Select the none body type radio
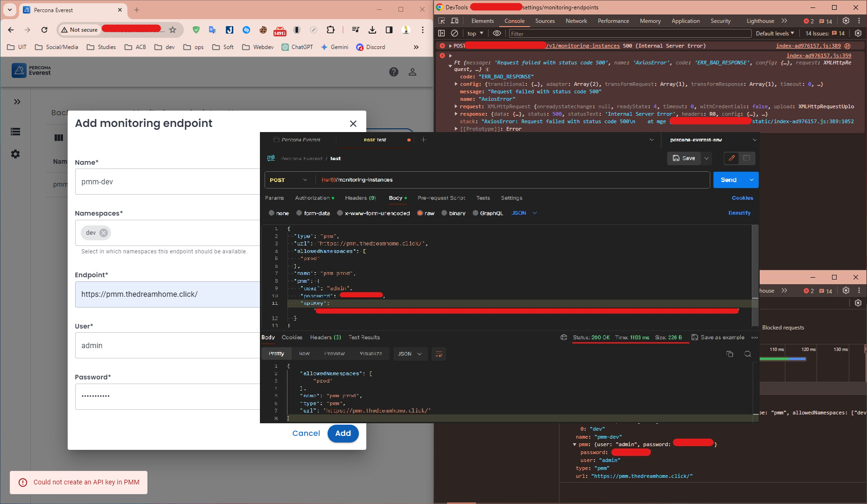The image size is (867, 504). coord(272,213)
